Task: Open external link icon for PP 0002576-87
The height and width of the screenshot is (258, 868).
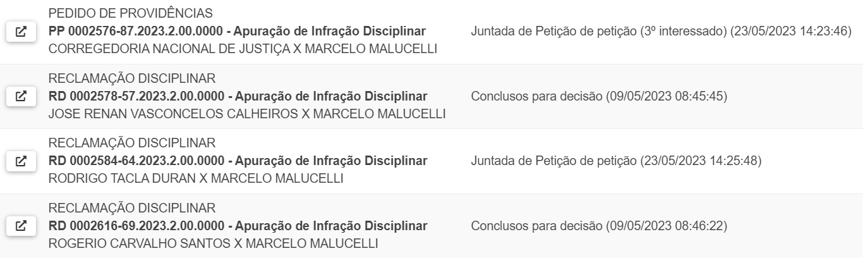Action: 21,32
